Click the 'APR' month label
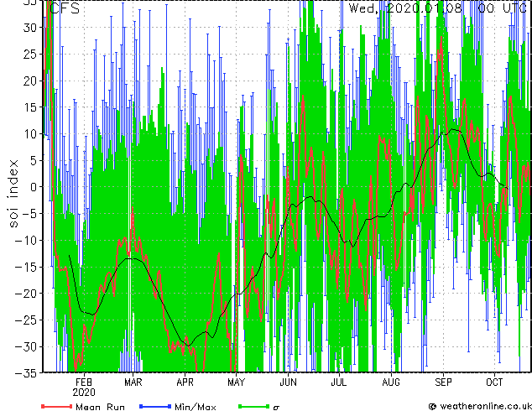This screenshot has height=411, width=532. [x=185, y=382]
